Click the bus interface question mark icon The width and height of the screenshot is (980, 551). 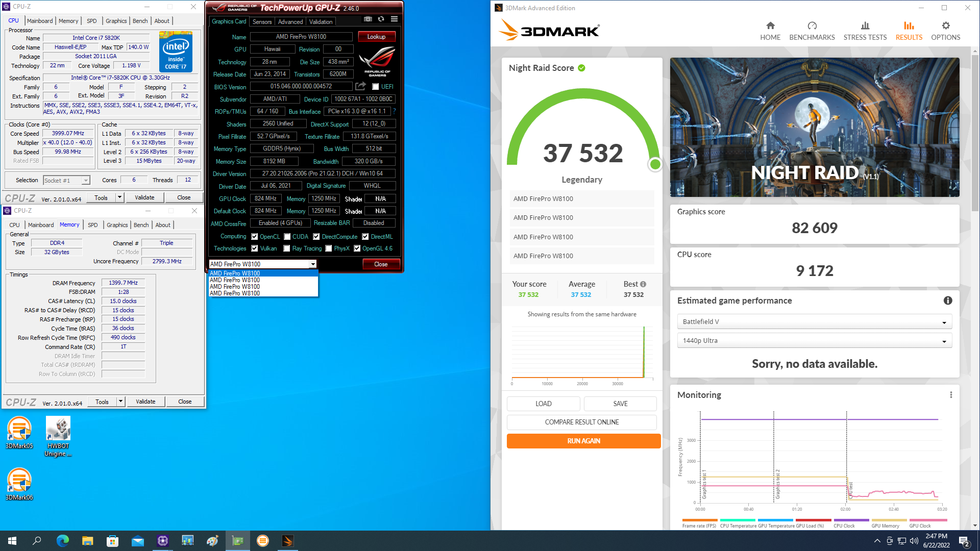(x=394, y=111)
